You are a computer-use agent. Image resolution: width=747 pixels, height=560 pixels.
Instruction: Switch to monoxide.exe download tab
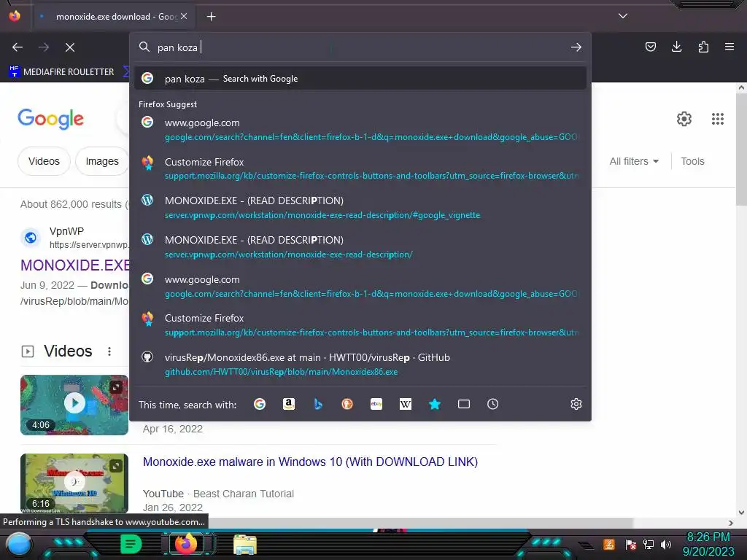(113, 17)
